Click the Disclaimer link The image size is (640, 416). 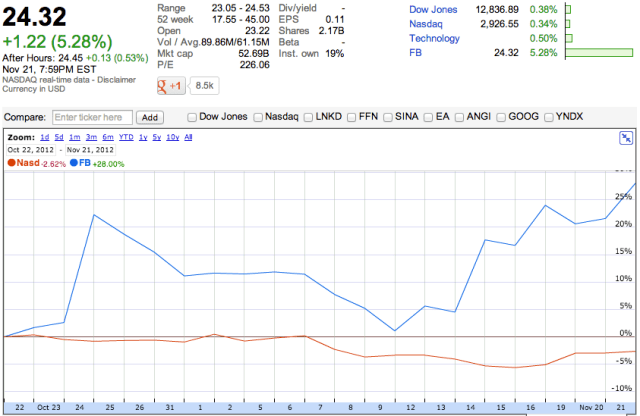116,80
